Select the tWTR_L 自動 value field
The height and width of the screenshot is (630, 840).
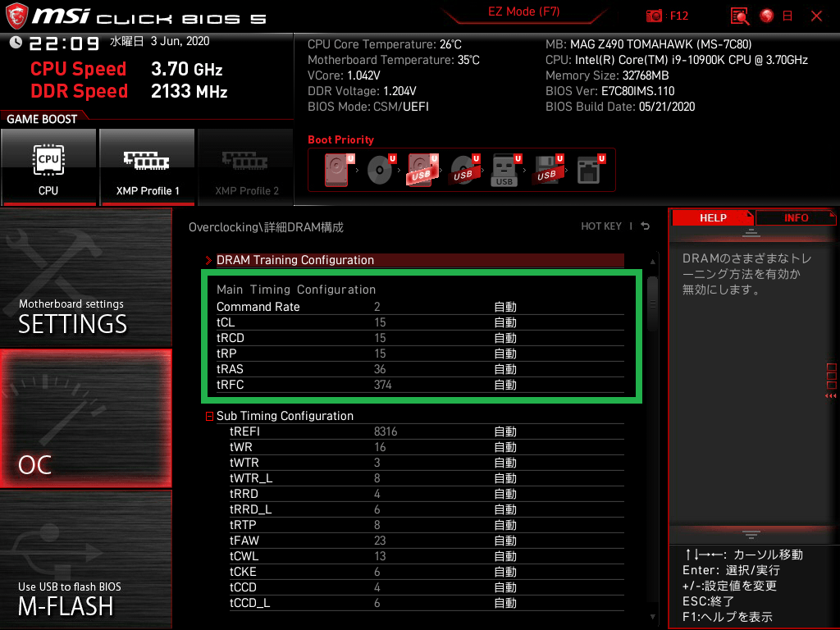pyautogui.click(x=505, y=478)
